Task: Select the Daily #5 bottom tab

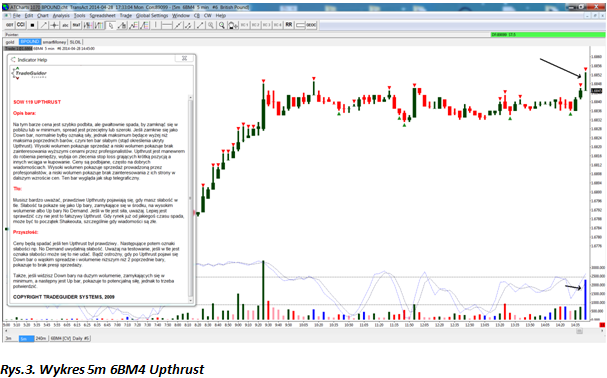Action: [x=81, y=338]
